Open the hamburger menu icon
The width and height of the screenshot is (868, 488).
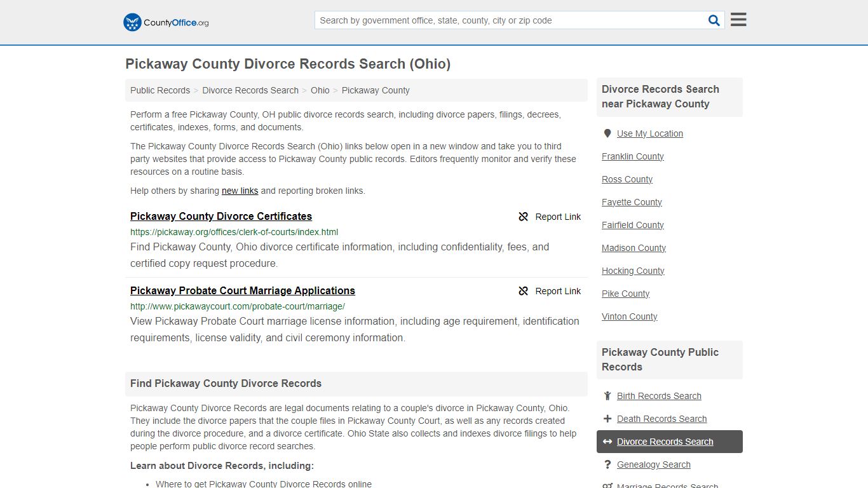click(x=738, y=20)
